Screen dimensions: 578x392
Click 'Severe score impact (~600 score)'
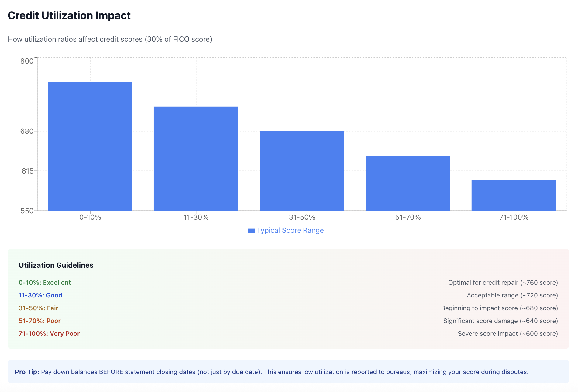[508, 334]
